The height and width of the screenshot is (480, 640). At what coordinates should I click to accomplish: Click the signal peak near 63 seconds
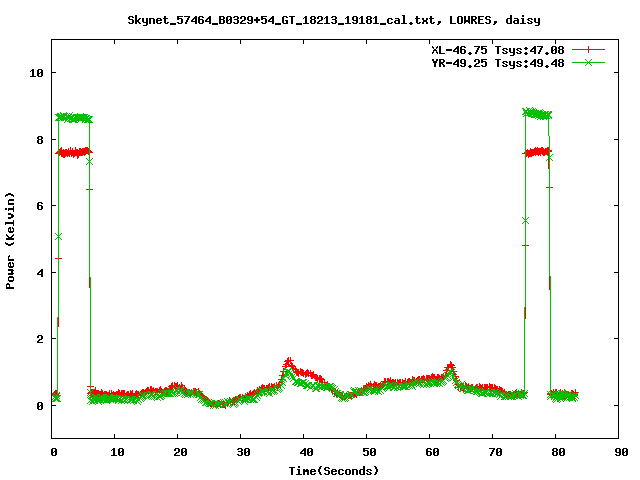tap(450, 367)
